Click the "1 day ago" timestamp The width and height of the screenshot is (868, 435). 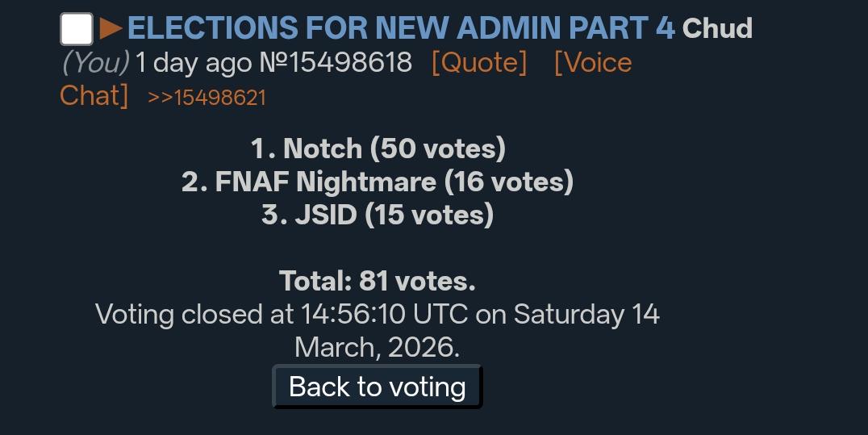point(192,62)
